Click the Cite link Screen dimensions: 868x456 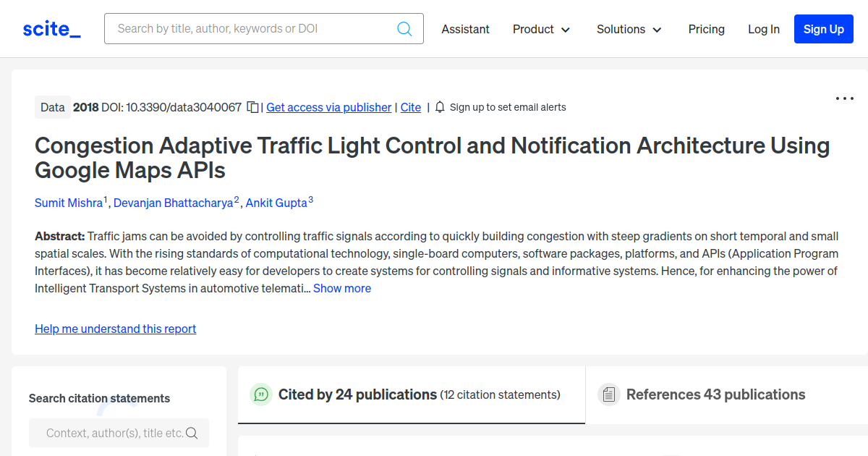(410, 107)
